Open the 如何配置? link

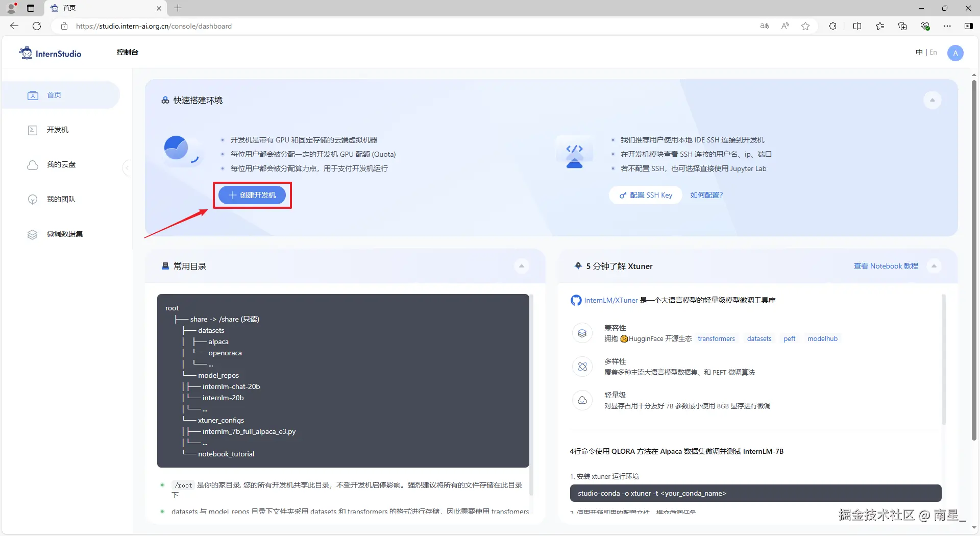pos(706,195)
